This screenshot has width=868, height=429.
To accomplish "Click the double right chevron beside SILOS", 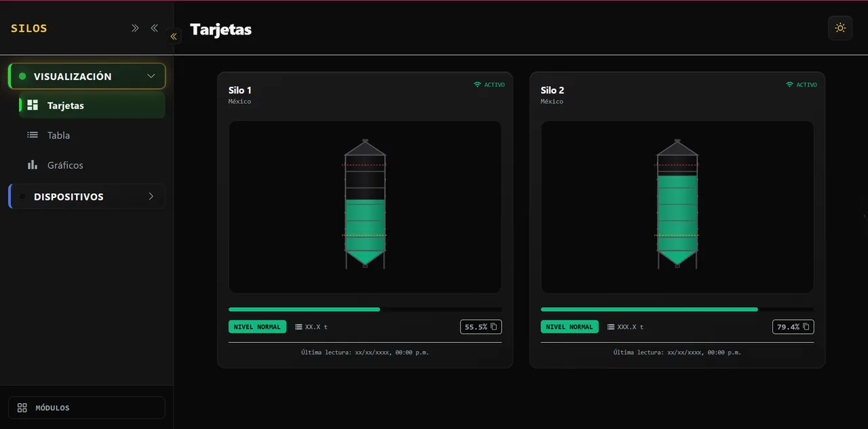I will coord(135,28).
